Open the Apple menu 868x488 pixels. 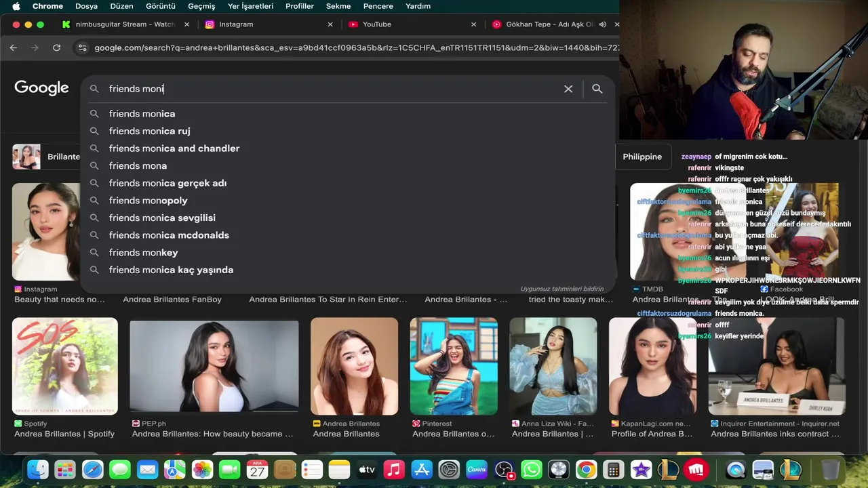(16, 6)
